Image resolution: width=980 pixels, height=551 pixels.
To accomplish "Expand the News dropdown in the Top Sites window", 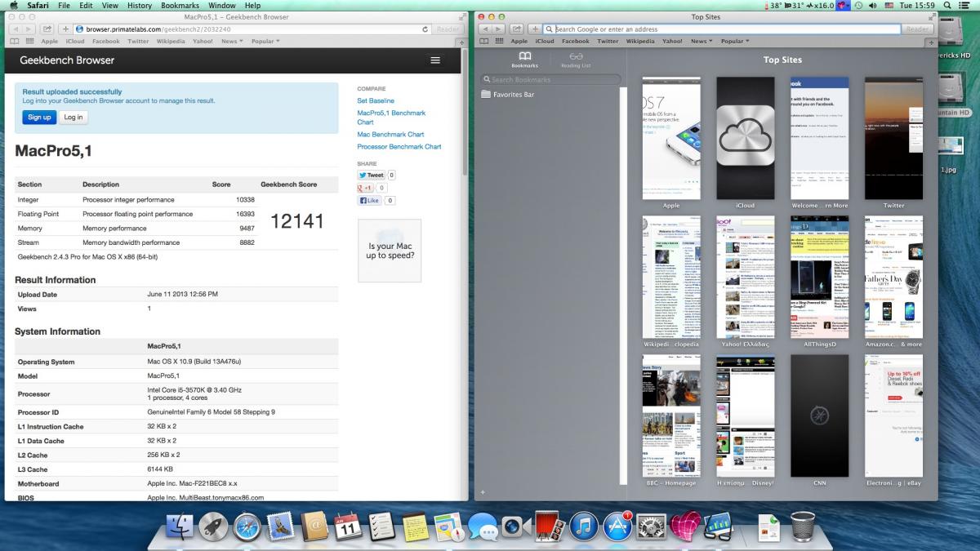I will coord(701,41).
